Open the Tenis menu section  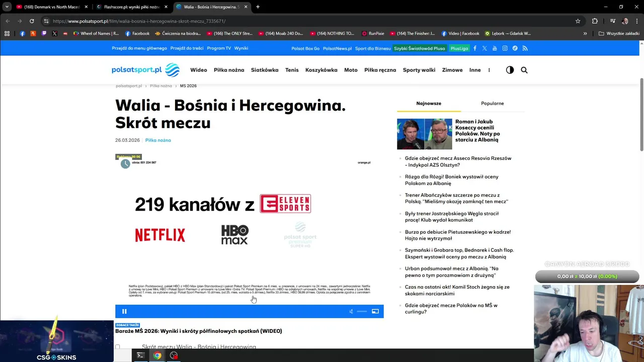coord(292,70)
